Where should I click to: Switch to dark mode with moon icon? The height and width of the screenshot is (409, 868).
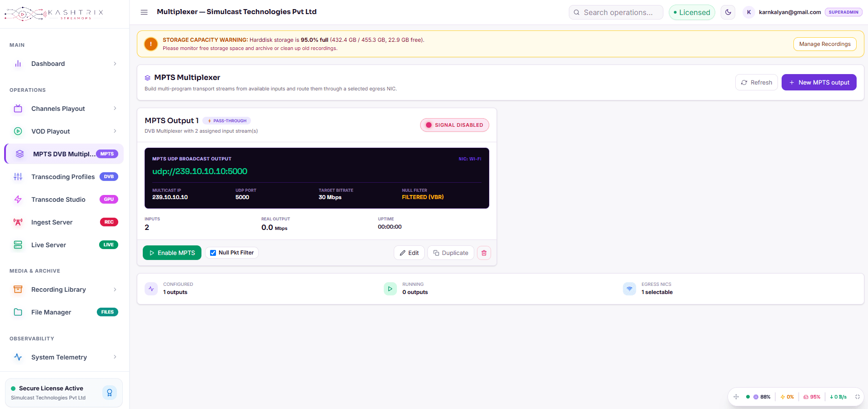[728, 12]
